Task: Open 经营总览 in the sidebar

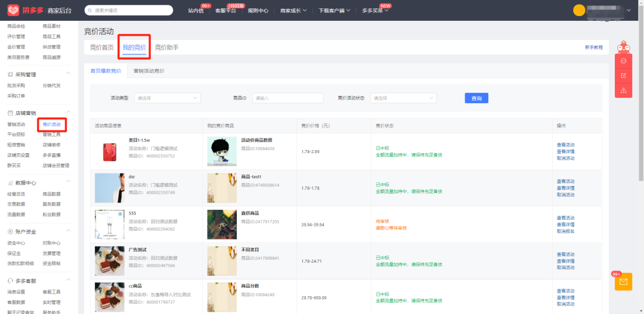Action: click(17, 194)
